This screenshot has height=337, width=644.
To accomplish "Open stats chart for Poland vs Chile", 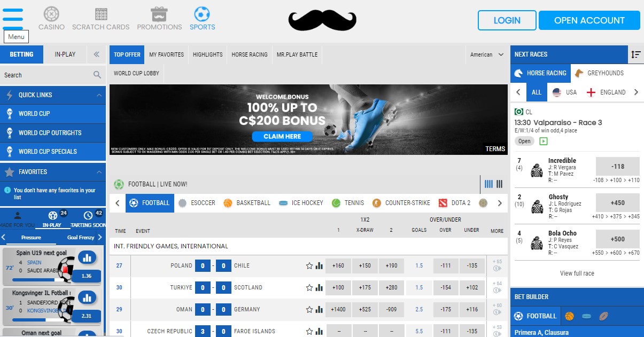I will (319, 265).
